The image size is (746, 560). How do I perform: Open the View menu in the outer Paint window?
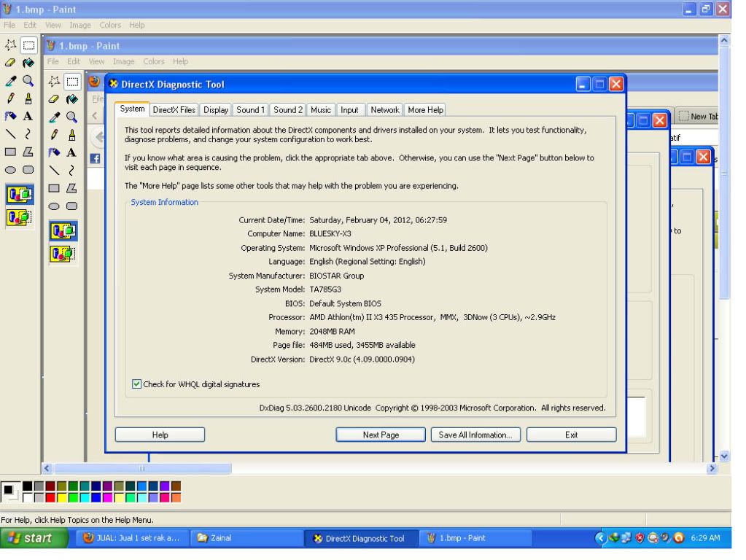(x=53, y=26)
